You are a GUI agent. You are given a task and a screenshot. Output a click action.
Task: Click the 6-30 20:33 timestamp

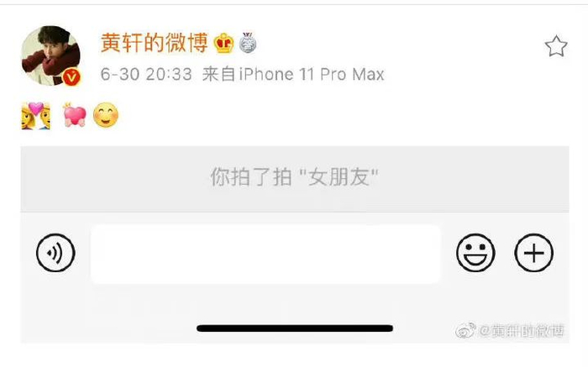146,74
